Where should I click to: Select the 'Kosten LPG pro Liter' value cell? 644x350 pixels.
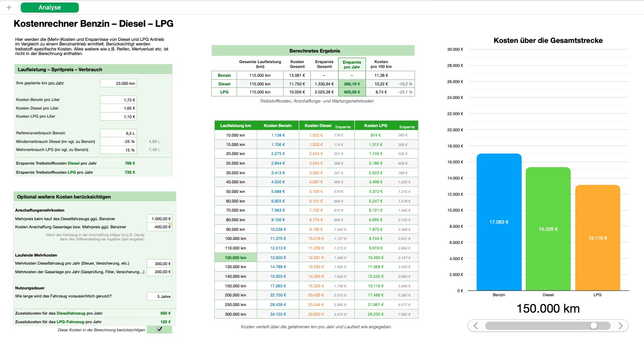(x=118, y=117)
